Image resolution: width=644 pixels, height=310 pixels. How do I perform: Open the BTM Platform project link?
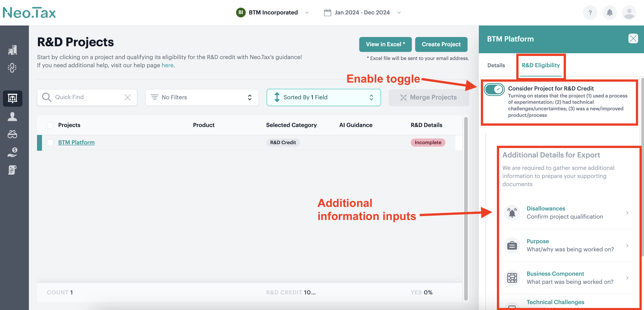(x=76, y=143)
